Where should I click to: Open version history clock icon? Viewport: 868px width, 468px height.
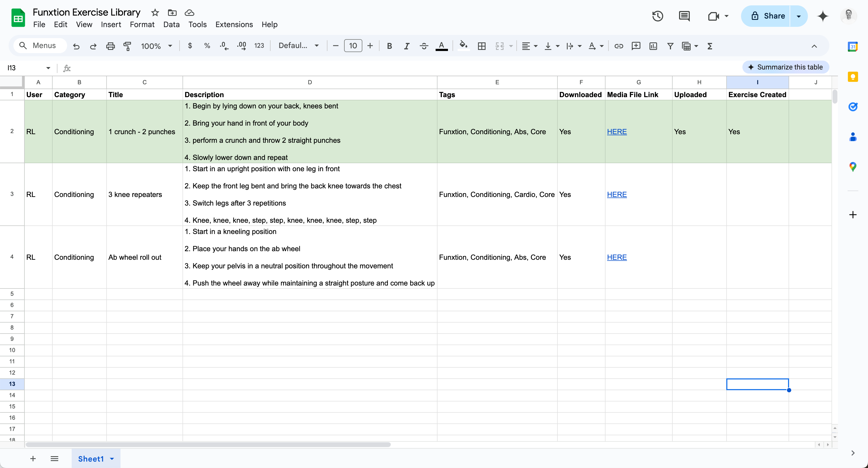(x=657, y=16)
